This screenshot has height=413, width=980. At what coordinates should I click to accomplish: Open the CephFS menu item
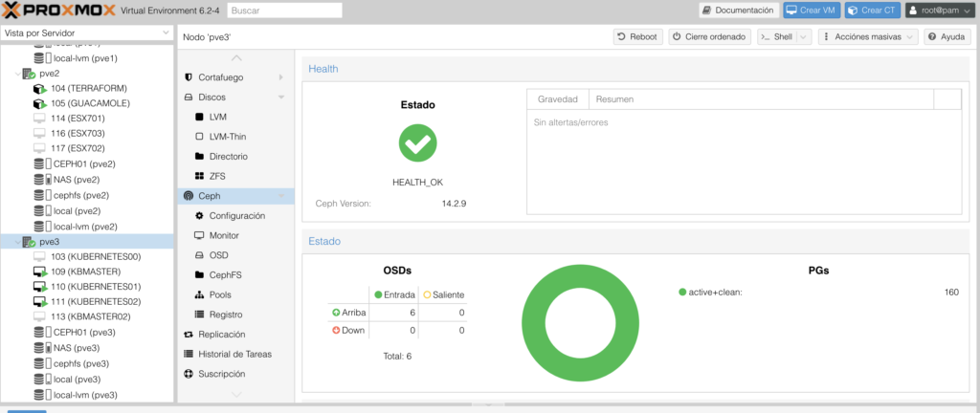pyautogui.click(x=235, y=275)
